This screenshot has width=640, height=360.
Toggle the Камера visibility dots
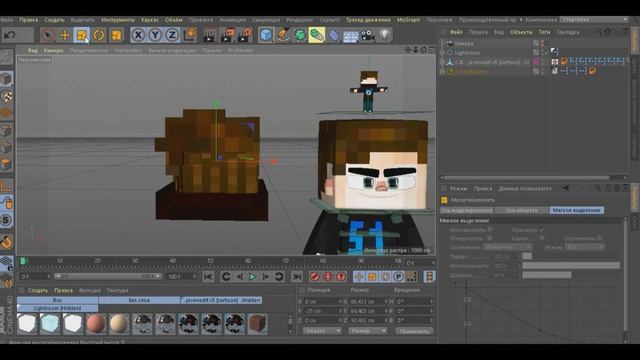[x=542, y=43]
